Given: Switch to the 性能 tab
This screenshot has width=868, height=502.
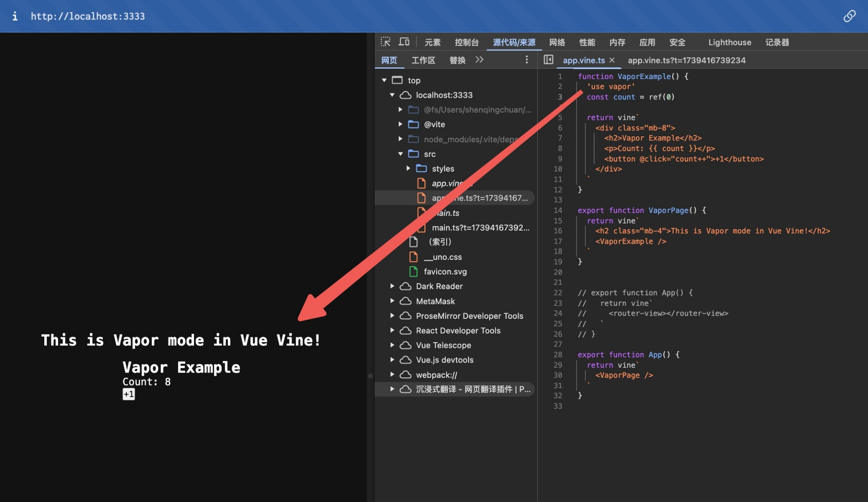Looking at the screenshot, I should point(587,42).
